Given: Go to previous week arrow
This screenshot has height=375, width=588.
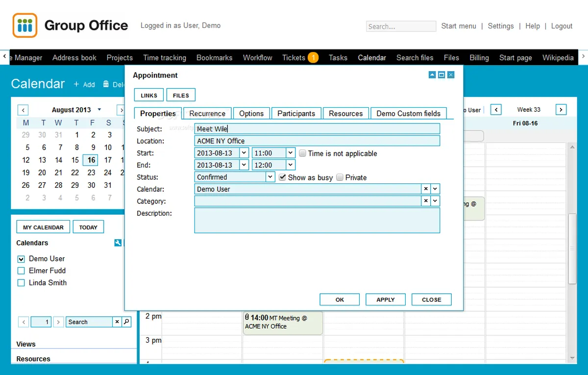Looking at the screenshot, I should (x=496, y=110).
